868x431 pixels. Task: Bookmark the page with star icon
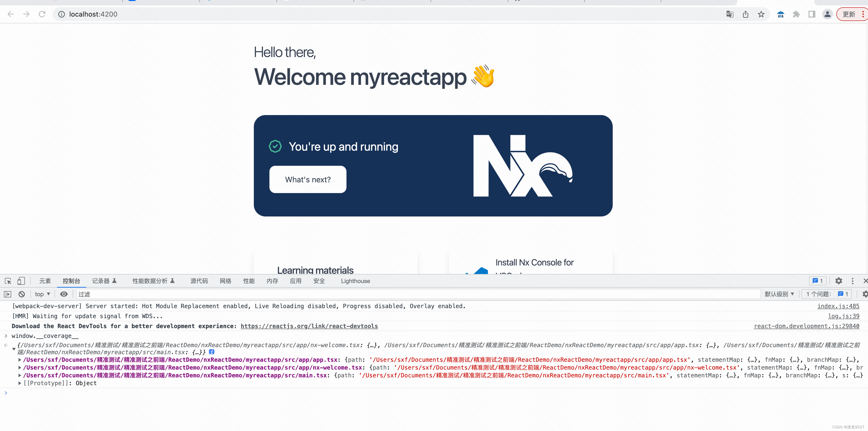coord(761,14)
